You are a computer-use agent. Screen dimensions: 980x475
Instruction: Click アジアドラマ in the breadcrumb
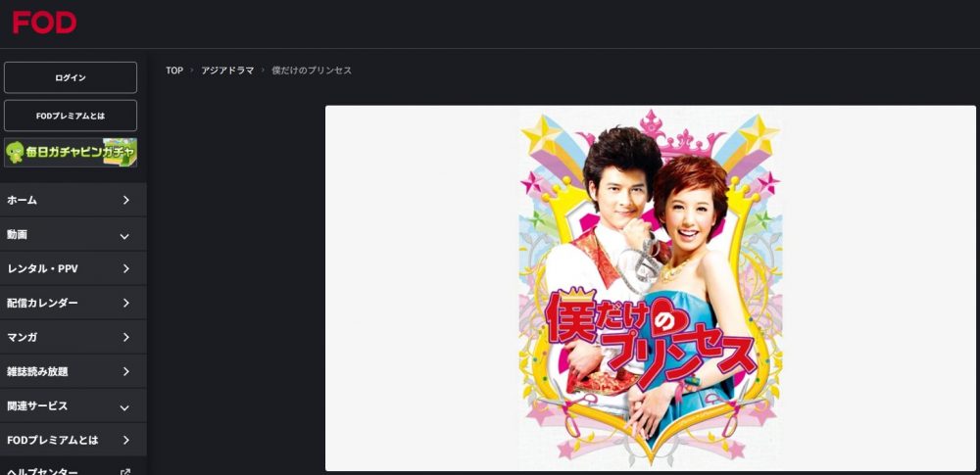[227, 71]
